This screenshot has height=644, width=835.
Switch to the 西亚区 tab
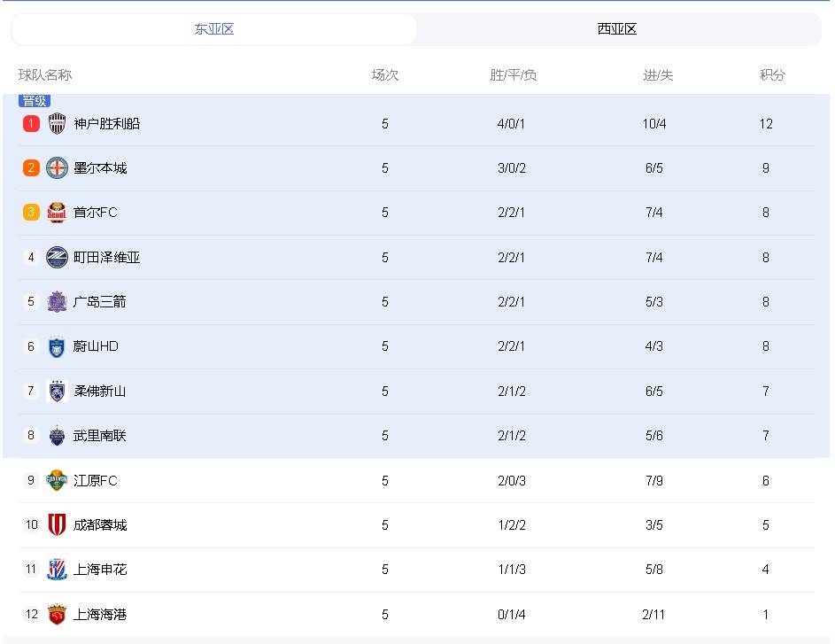coord(617,29)
